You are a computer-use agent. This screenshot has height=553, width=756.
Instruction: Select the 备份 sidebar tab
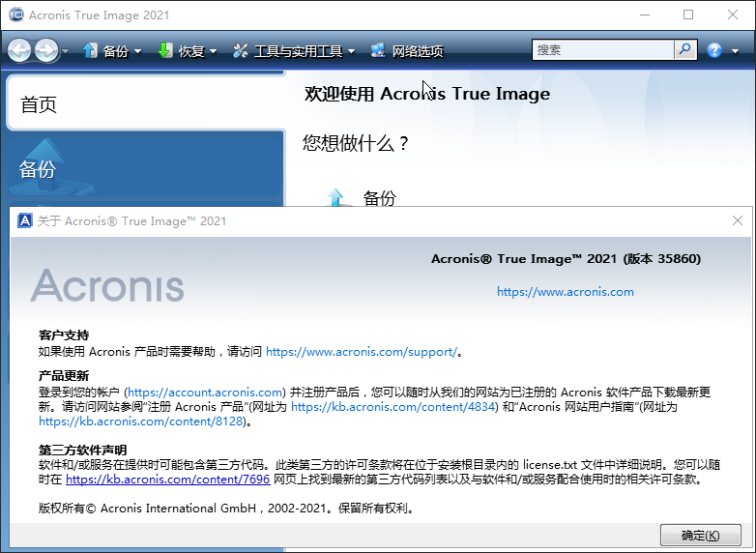coord(145,169)
